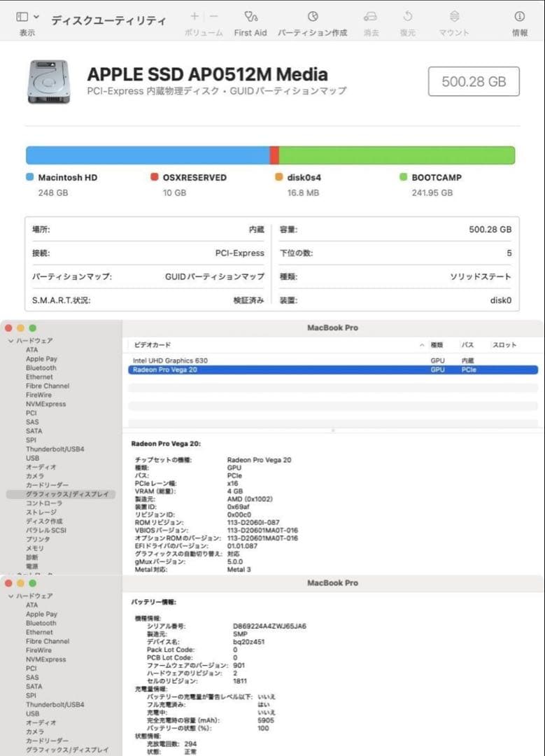Click the remove volume minus icon
545x756 pixels.
tap(214, 16)
